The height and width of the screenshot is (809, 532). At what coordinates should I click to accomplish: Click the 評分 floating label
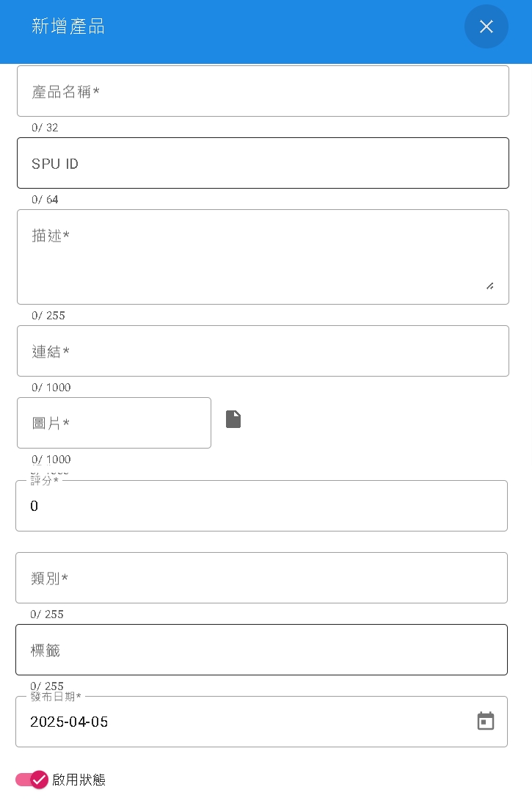[x=44, y=481]
